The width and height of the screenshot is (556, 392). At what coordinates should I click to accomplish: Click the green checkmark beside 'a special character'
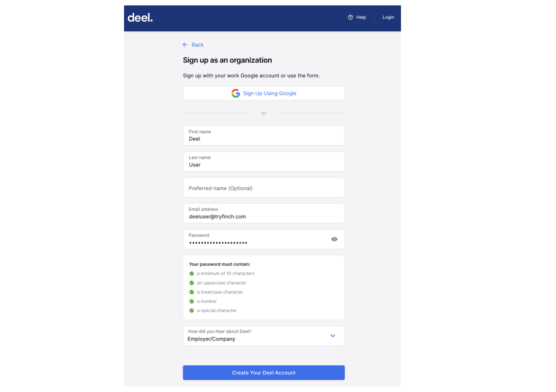point(191,310)
